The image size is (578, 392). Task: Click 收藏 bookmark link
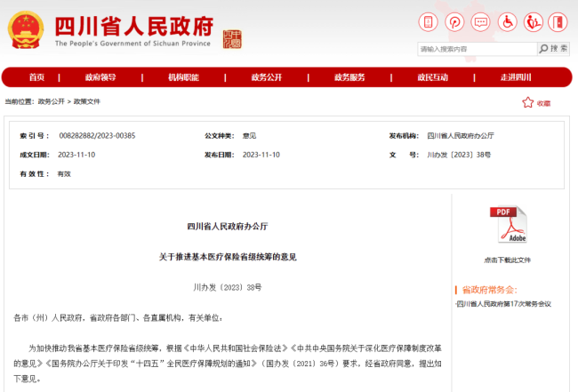coord(543,103)
